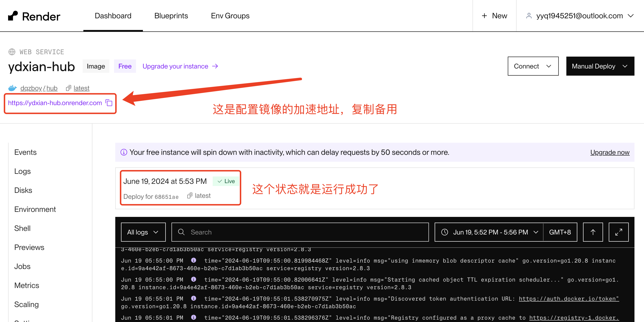The width and height of the screenshot is (644, 322).
Task: Open the Env Groups tab
Action: coord(230,16)
